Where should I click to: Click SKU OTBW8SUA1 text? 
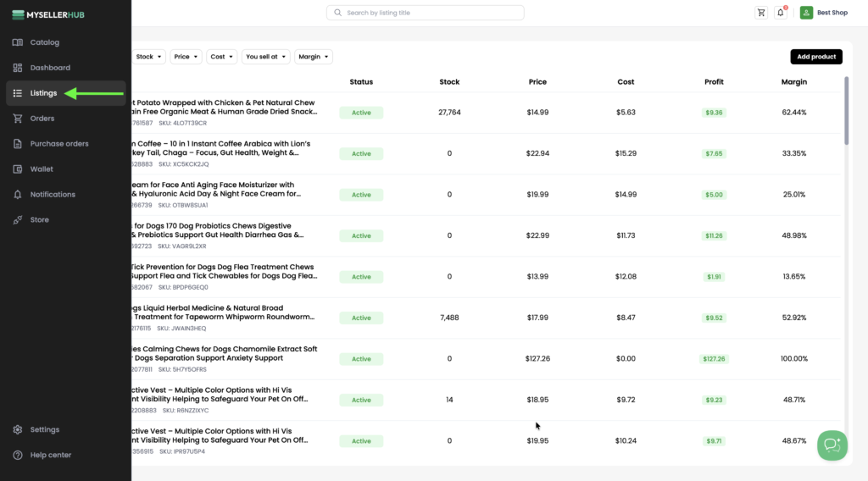[183, 205]
